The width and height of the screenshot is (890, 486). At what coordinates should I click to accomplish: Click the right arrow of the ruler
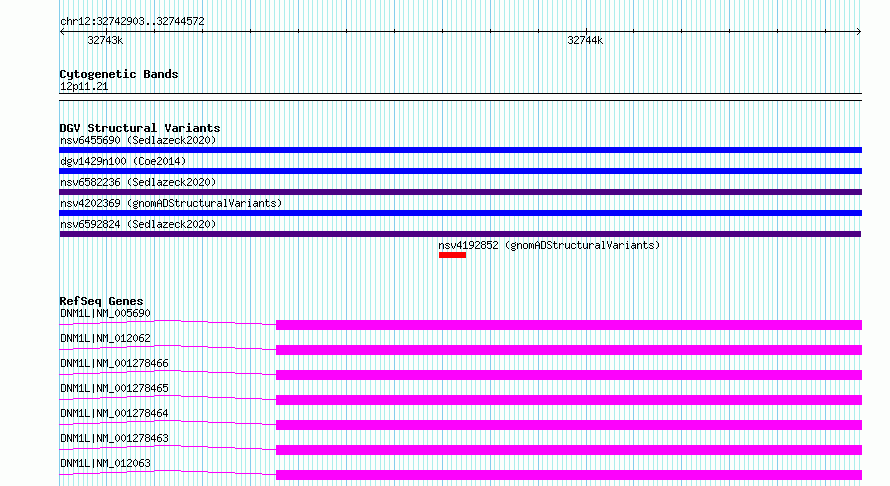coord(859,32)
